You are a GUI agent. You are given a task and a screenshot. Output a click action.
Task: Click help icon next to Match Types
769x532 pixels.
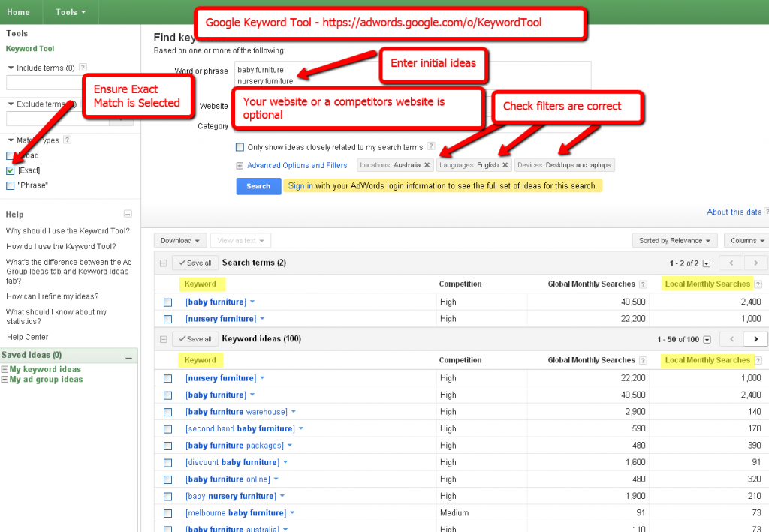pos(68,140)
